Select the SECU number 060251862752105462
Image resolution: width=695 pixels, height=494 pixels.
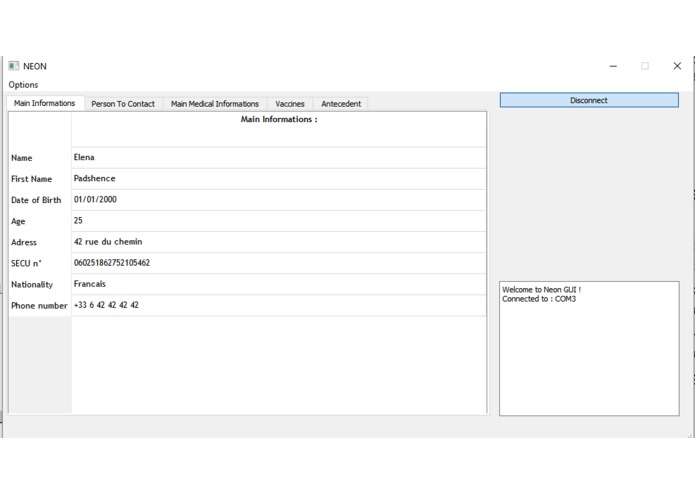[x=279, y=263]
